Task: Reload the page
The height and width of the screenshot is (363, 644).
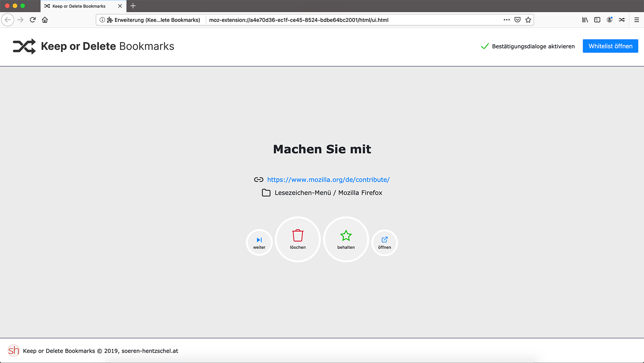Action: 33,20
